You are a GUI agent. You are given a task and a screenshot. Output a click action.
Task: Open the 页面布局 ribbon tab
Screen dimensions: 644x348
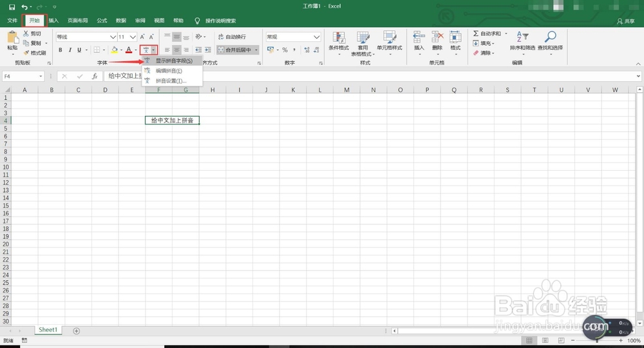pos(78,21)
